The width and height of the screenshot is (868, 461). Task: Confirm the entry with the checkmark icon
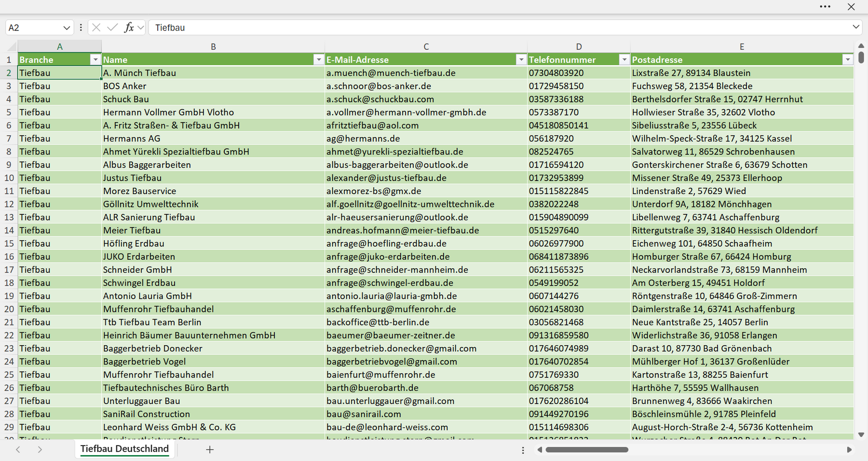coord(112,28)
